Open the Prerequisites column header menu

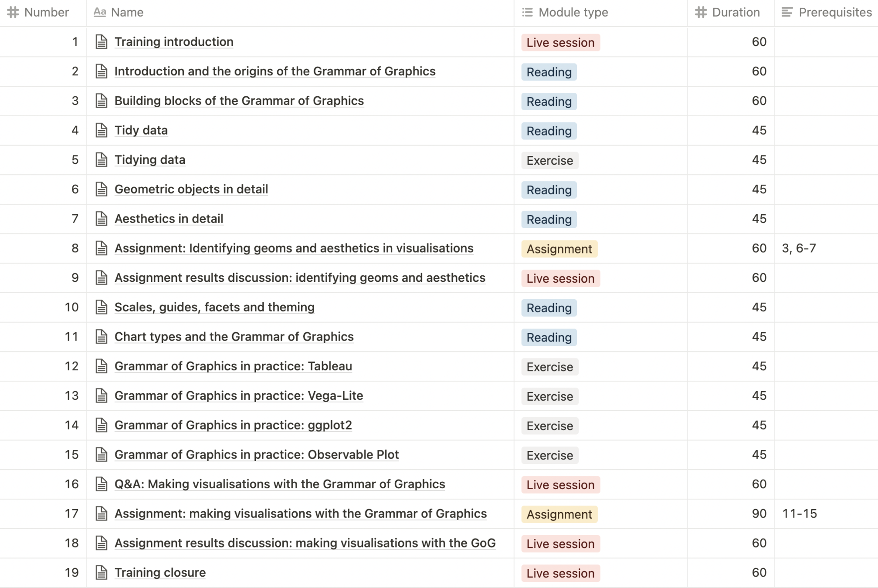(x=835, y=12)
